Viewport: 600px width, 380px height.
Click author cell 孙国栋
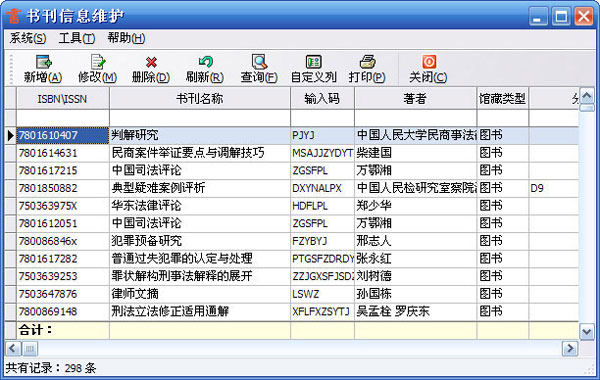point(416,294)
